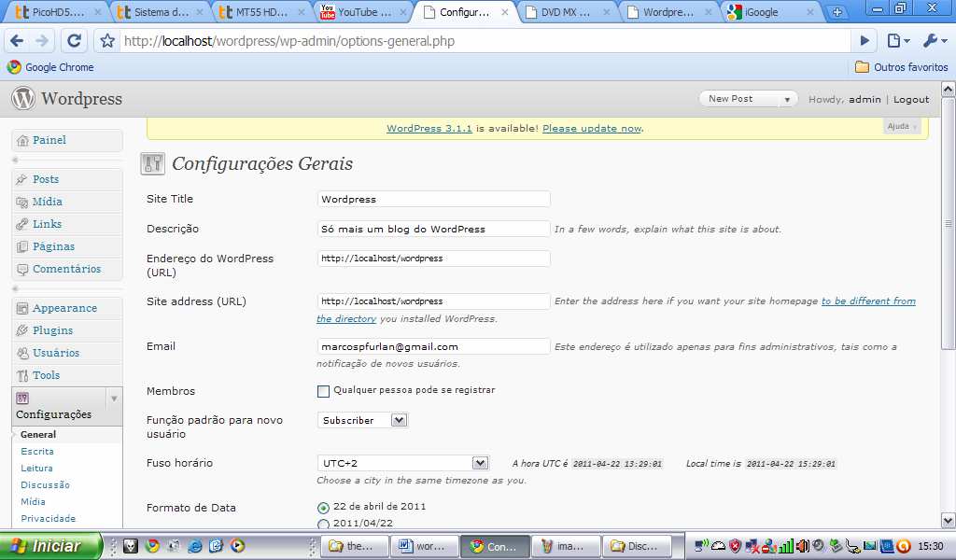The image size is (956, 560).
Task: Switch to the 'Sistema d...' browser tab
Action: (x=160, y=11)
